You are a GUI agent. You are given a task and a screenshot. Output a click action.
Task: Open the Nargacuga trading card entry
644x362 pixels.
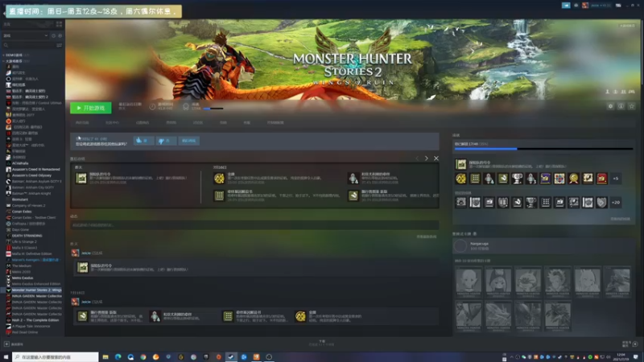(544, 246)
